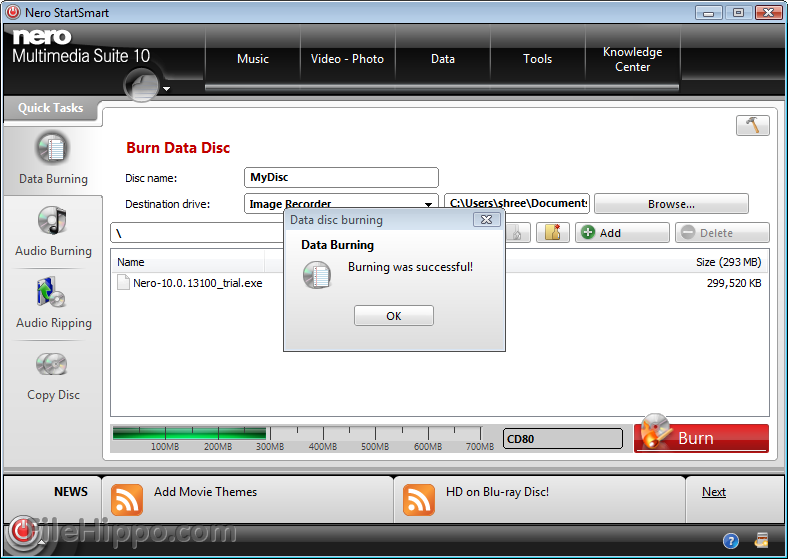Click the Add button
788x559 pixels.
click(622, 233)
